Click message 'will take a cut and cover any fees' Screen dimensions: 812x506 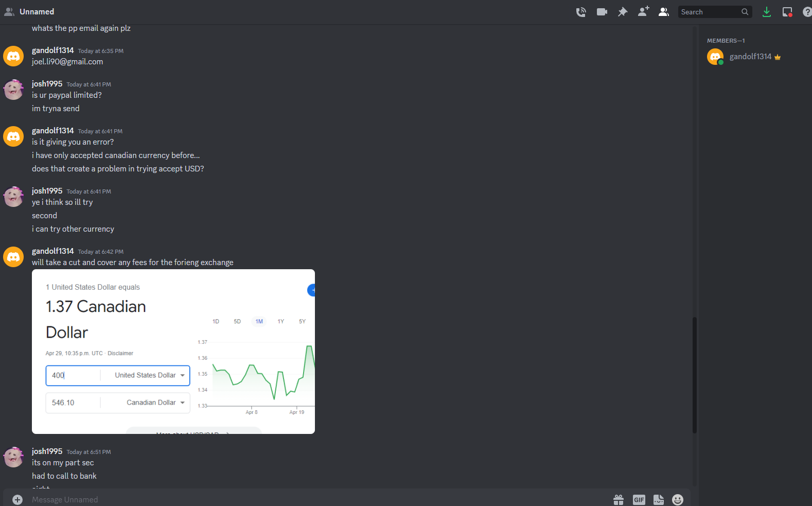coord(133,263)
